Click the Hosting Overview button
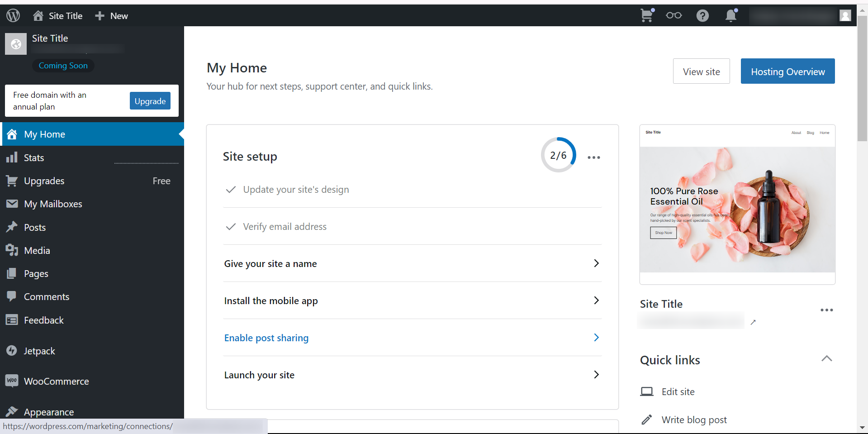868x434 pixels. point(787,71)
